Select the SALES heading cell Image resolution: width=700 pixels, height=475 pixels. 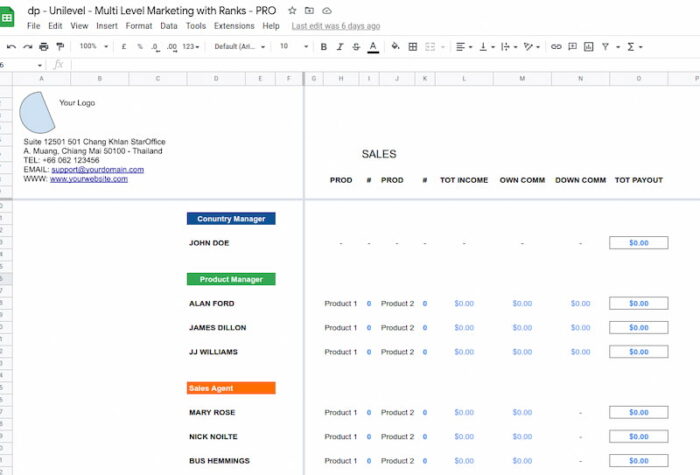coord(379,154)
